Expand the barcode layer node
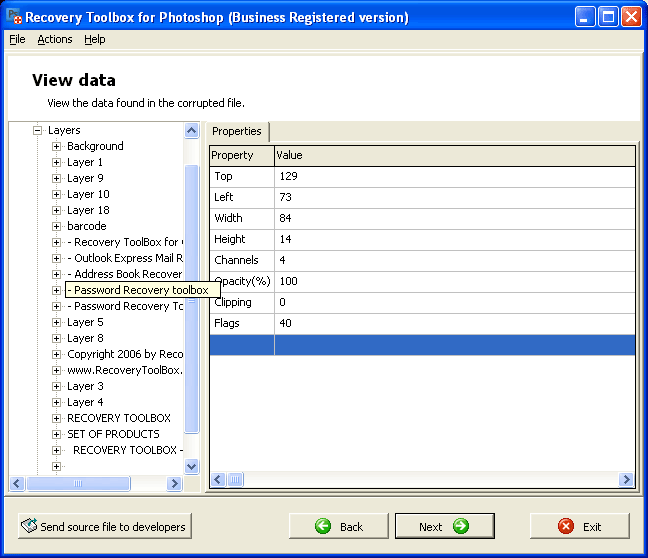This screenshot has width=648, height=558. click(57, 226)
